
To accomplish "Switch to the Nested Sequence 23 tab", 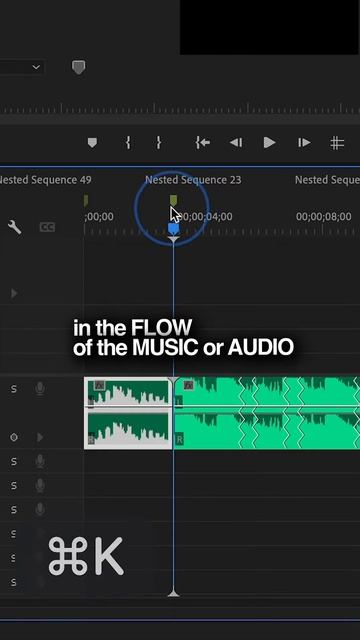I will pos(193,180).
